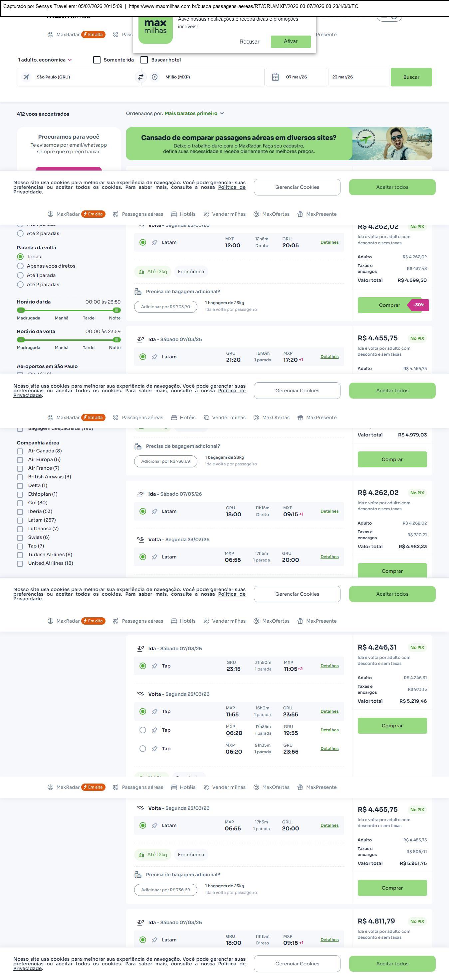Click the landing plane icon in the Tap itinerary Volta header
Image resolution: width=449 pixels, height=980 pixels.
coord(140,694)
